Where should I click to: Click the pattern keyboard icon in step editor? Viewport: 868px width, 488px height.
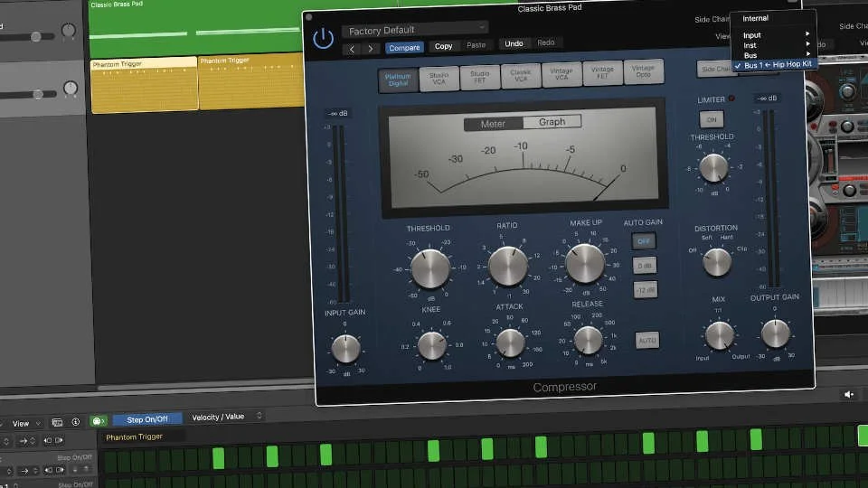tap(57, 422)
